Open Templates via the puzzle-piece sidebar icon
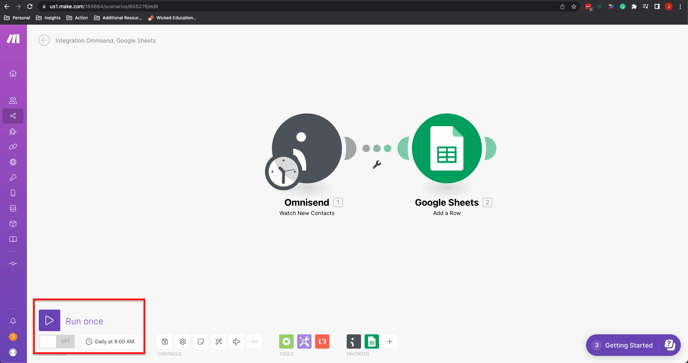The image size is (688, 363). (13, 131)
